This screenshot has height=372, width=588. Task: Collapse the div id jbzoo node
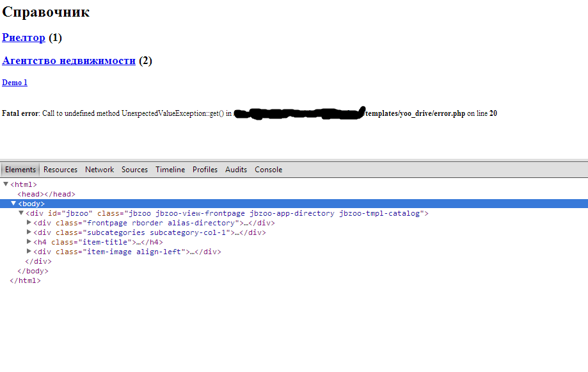[x=21, y=213]
